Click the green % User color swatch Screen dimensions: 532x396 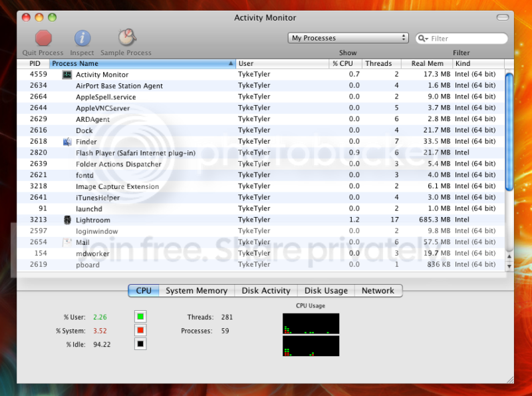[x=140, y=317]
